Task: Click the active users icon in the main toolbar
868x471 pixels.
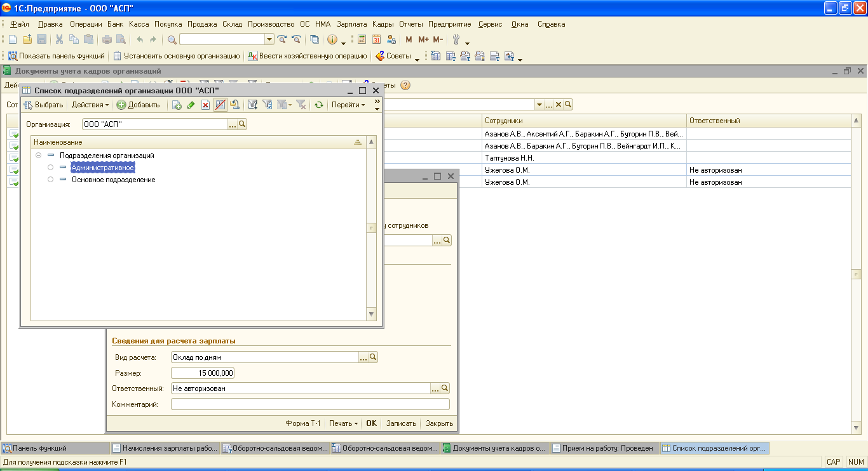Action: [x=391, y=39]
